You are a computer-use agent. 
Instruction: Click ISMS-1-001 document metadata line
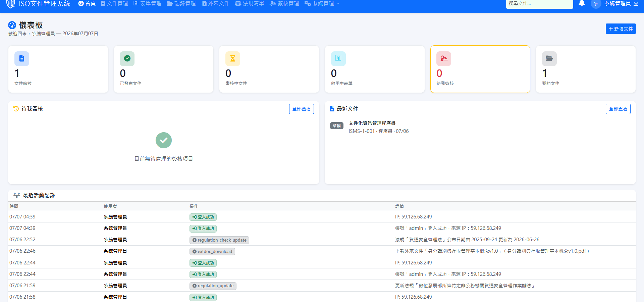pyautogui.click(x=379, y=131)
